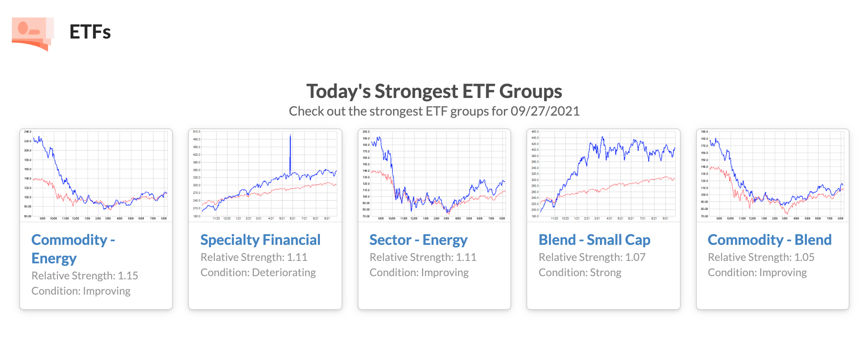Open the Blend - Small Cap chart thumbnail
The width and height of the screenshot is (868, 342).
tap(604, 175)
